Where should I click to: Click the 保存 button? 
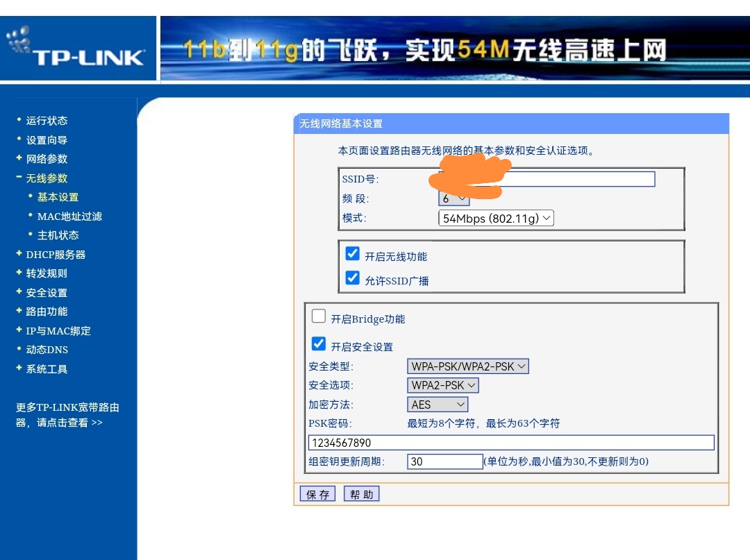317,494
